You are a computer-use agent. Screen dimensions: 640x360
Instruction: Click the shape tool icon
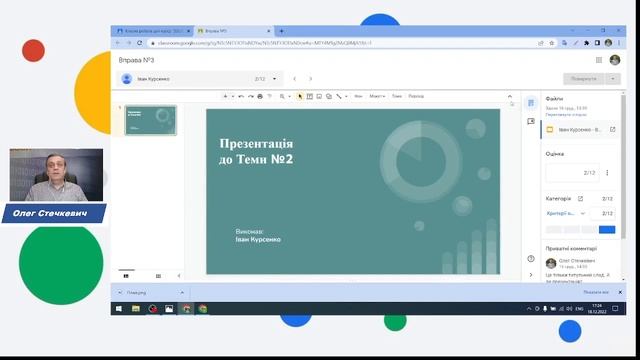point(329,96)
